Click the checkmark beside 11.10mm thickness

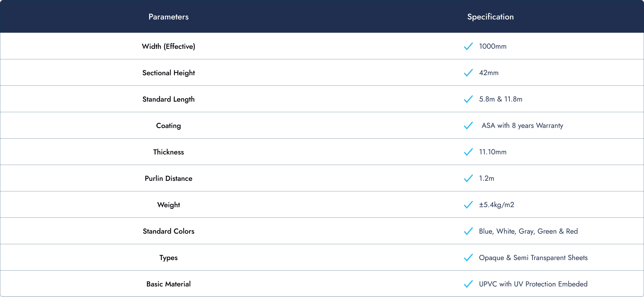click(x=468, y=152)
